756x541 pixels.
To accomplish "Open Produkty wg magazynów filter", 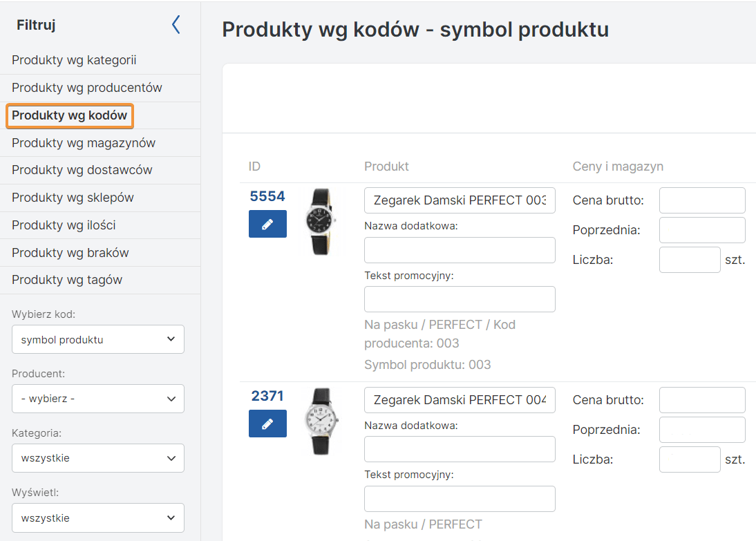I will coord(84,143).
